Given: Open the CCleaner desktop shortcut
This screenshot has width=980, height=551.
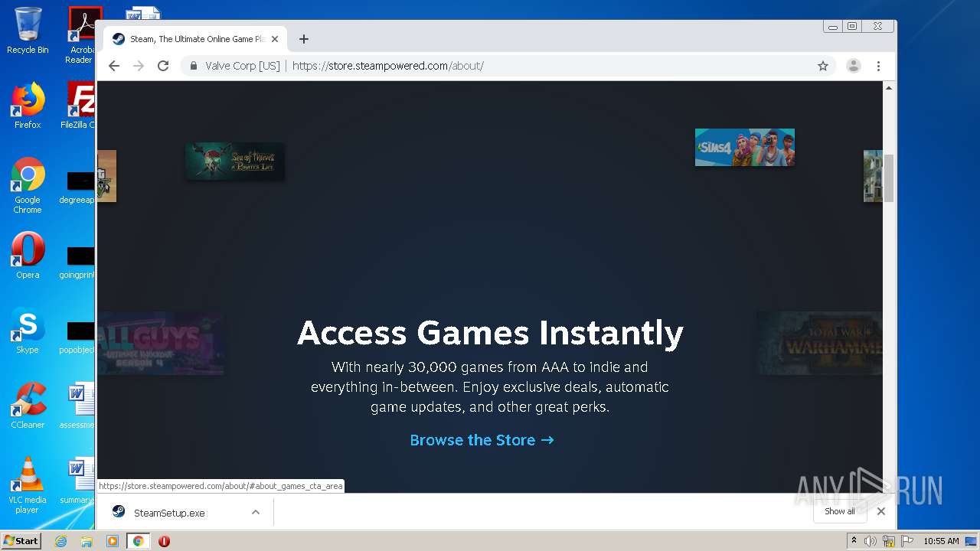Looking at the screenshot, I should [28, 405].
